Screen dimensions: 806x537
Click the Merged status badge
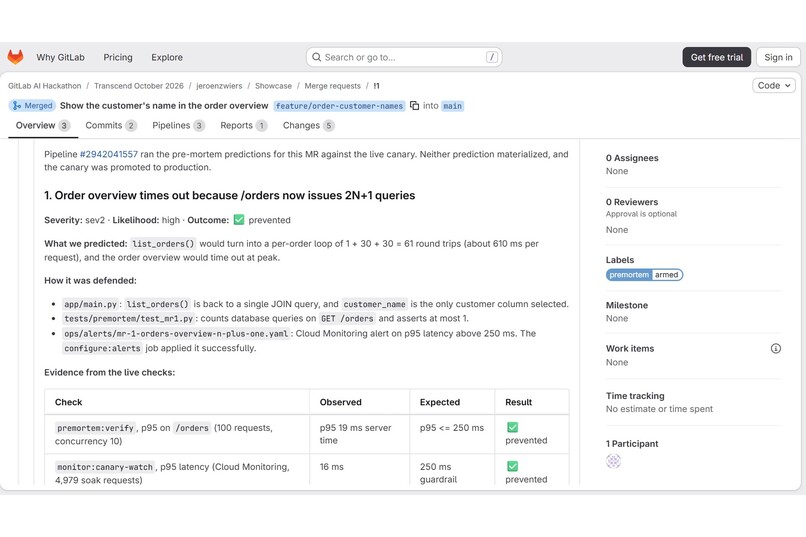tap(32, 105)
